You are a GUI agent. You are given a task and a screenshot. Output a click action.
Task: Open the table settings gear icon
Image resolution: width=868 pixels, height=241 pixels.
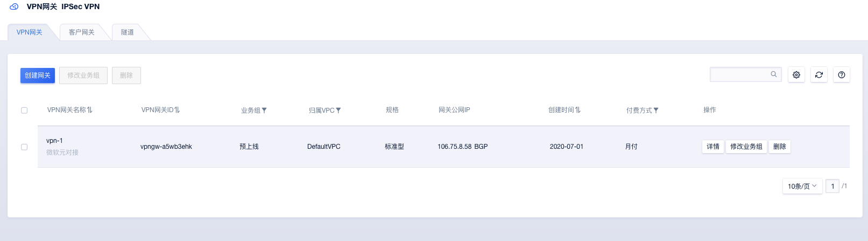click(796, 75)
